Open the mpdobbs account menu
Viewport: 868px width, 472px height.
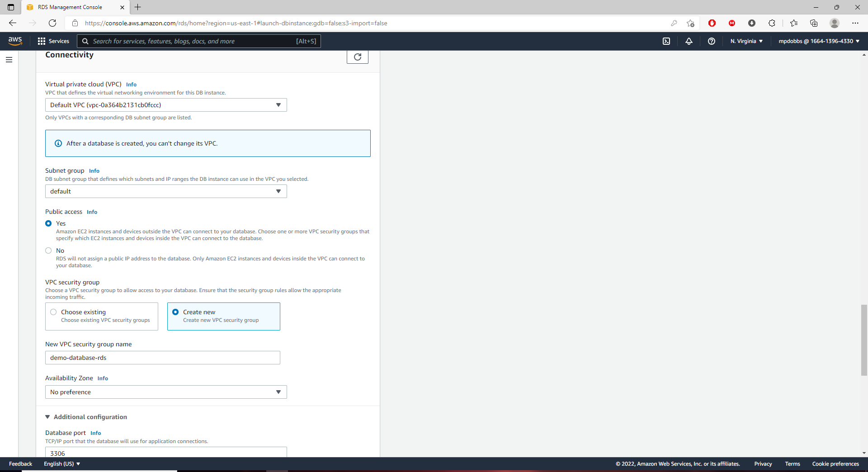pos(819,41)
